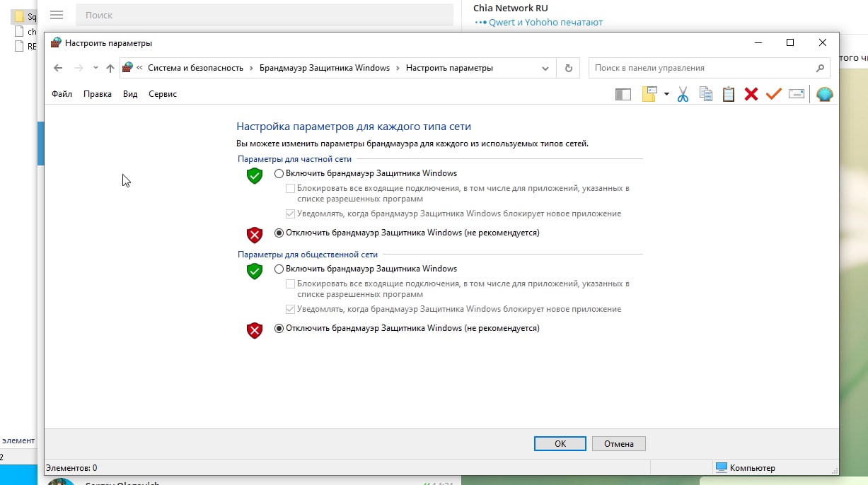Screen dimensions: 868x485
Task: Open the dropdown arrow beside folder icon
Action: point(666,94)
